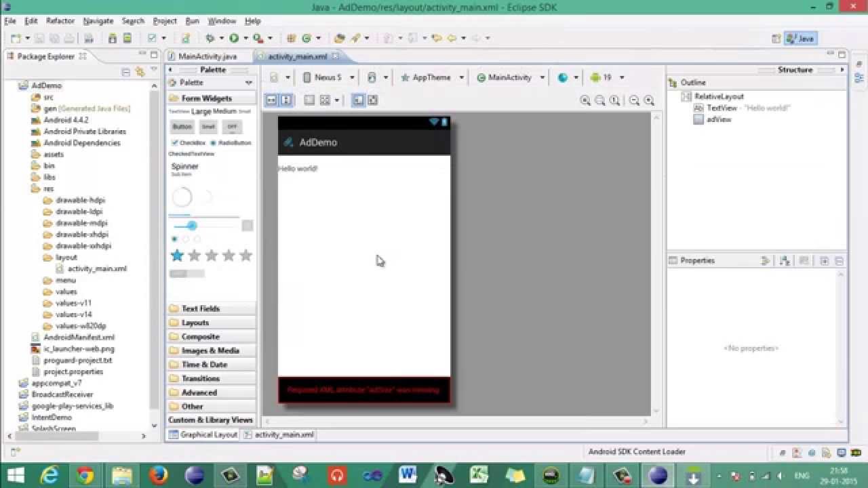
Task: Open Firefox from the taskbar
Action: 158,476
